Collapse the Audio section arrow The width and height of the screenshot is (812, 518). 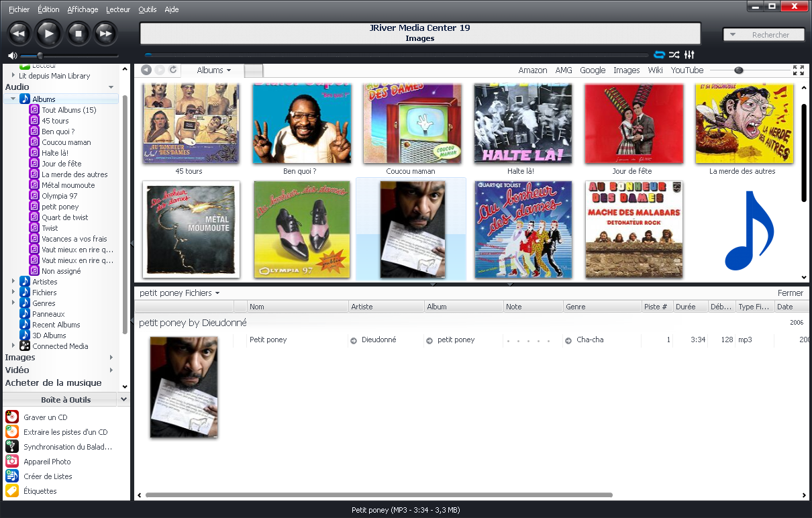[111, 87]
